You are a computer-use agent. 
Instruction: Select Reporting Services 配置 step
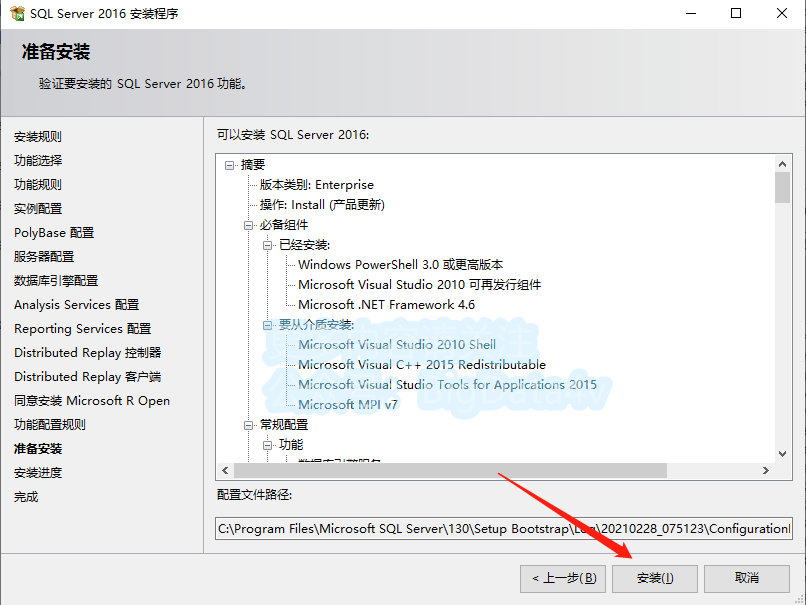[83, 328]
